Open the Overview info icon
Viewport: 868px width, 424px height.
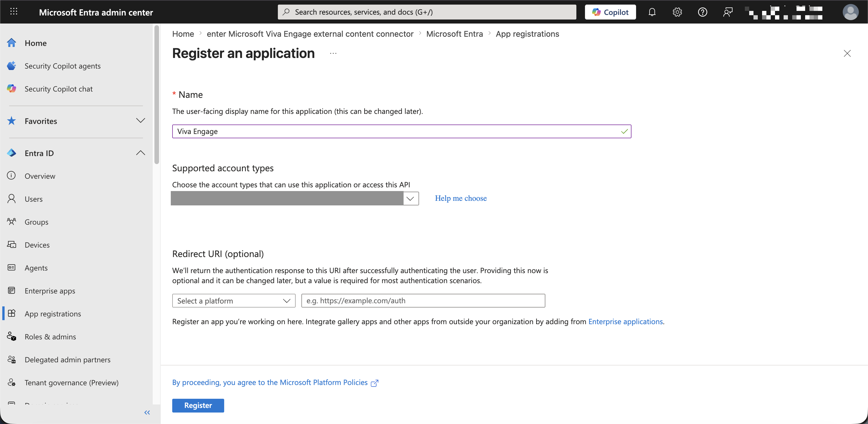pos(12,176)
